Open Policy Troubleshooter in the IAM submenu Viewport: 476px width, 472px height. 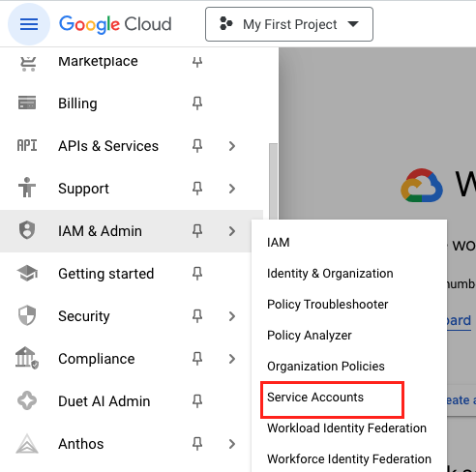click(x=327, y=305)
